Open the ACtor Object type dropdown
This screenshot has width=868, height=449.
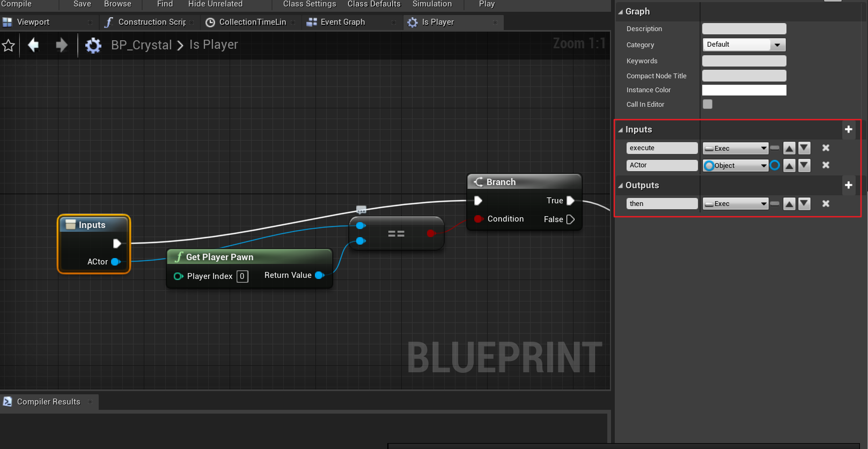[x=735, y=166]
